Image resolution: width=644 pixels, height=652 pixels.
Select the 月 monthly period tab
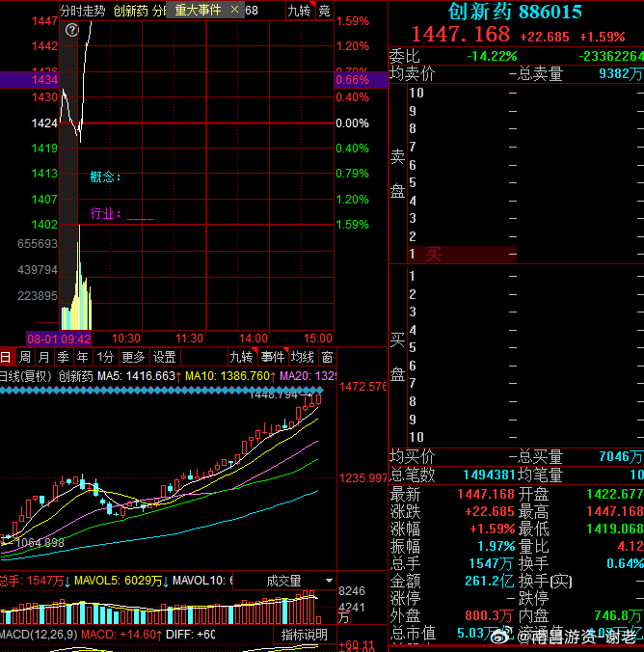44,357
